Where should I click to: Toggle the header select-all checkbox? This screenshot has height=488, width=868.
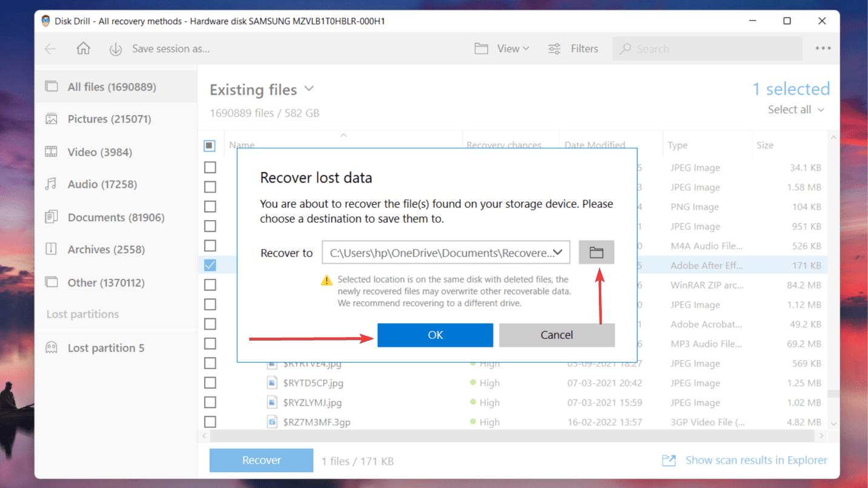[209, 145]
